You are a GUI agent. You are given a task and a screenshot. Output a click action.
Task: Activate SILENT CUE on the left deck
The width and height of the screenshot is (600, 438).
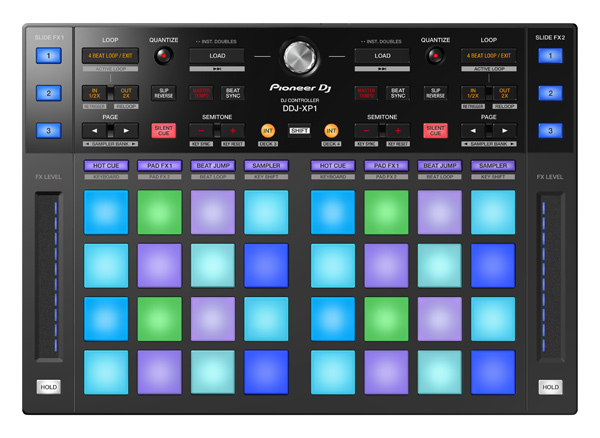point(163,130)
